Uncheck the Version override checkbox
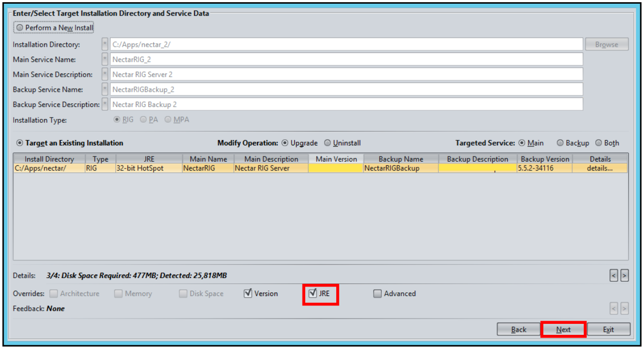 261,293
